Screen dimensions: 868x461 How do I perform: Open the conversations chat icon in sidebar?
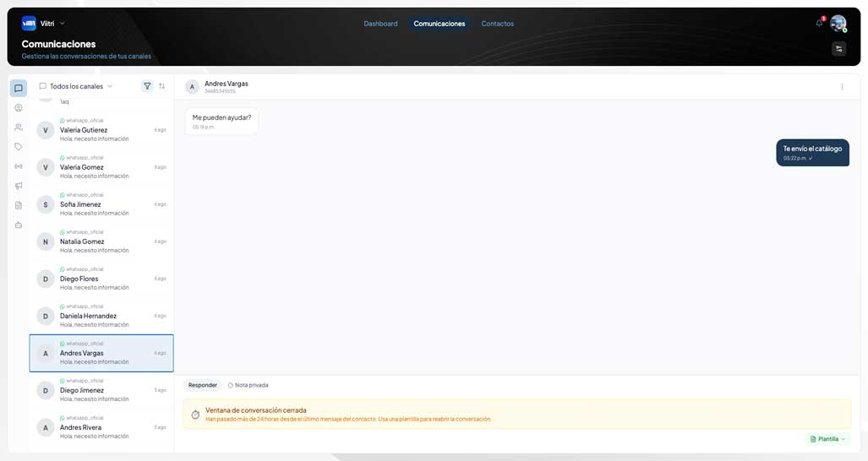coord(19,88)
